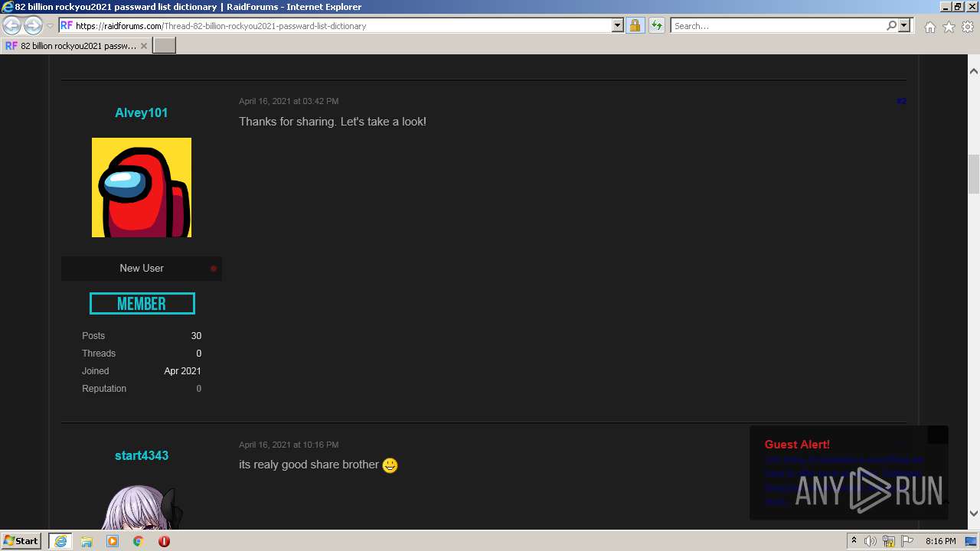Open File Explorer from the taskbar
This screenshot has width=980, height=551.
point(87,541)
